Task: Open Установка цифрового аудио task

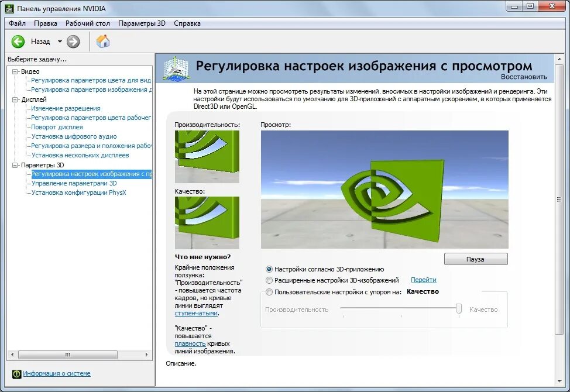Action: 74,136
